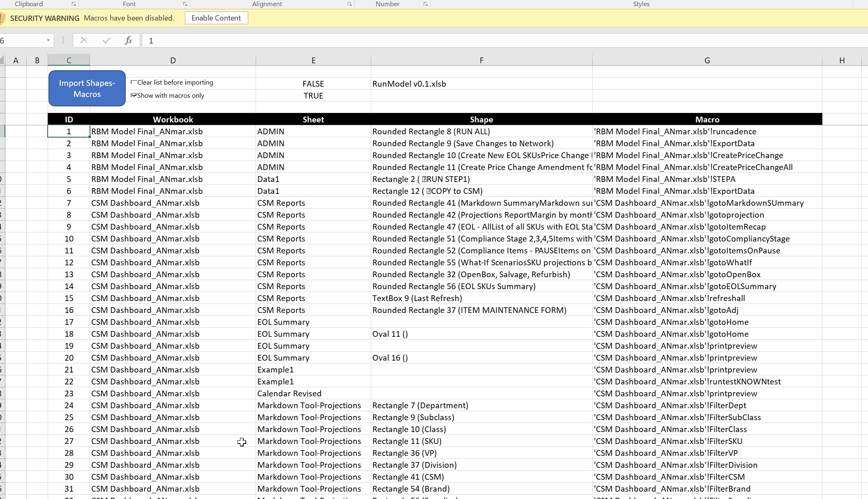Open the Number format dialog launcher

[x=425, y=4]
